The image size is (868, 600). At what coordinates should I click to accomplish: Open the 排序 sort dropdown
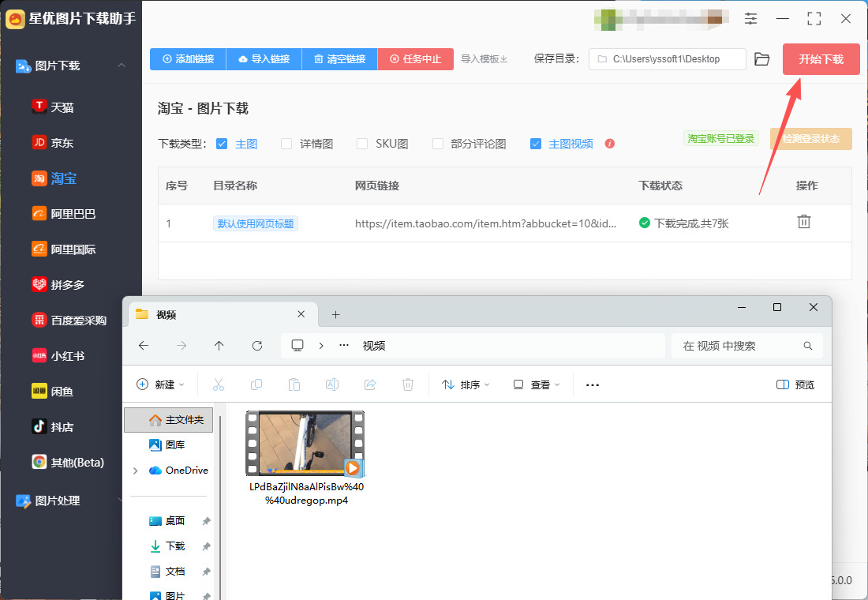[466, 384]
